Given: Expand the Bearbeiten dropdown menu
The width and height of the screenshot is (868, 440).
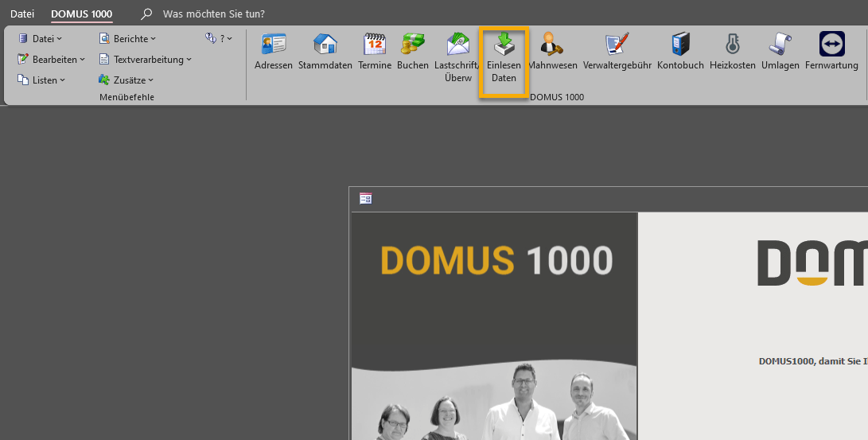Looking at the screenshot, I should click(51, 59).
